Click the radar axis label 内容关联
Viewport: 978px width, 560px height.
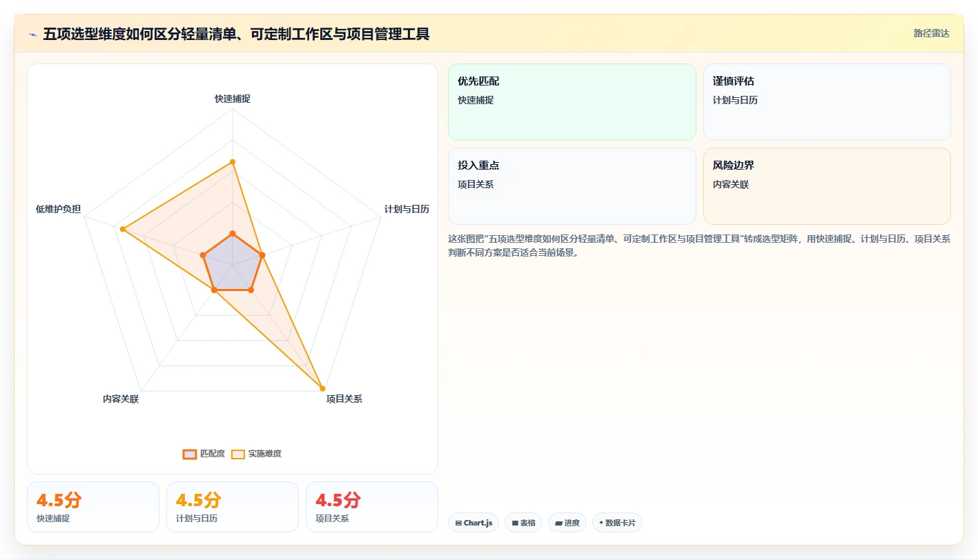click(x=121, y=399)
